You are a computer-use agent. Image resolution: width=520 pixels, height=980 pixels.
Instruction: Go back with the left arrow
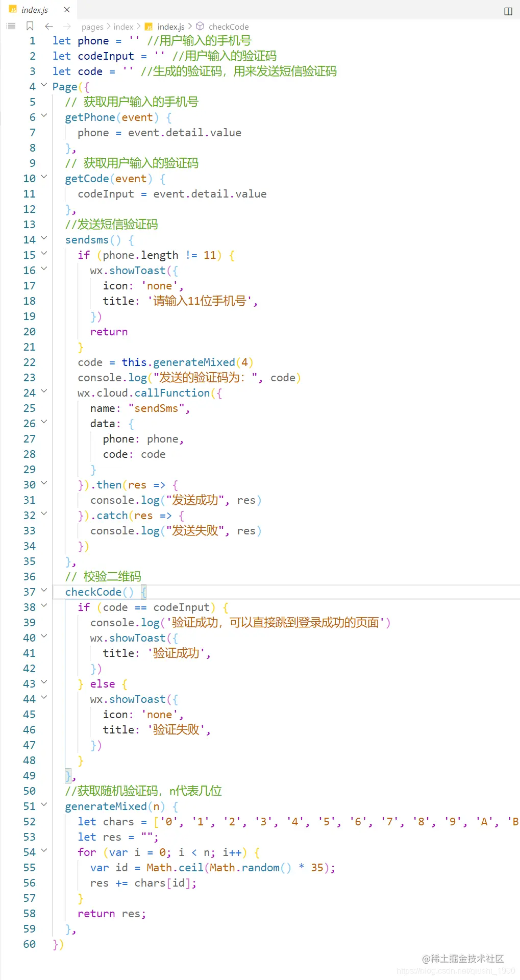[49, 26]
